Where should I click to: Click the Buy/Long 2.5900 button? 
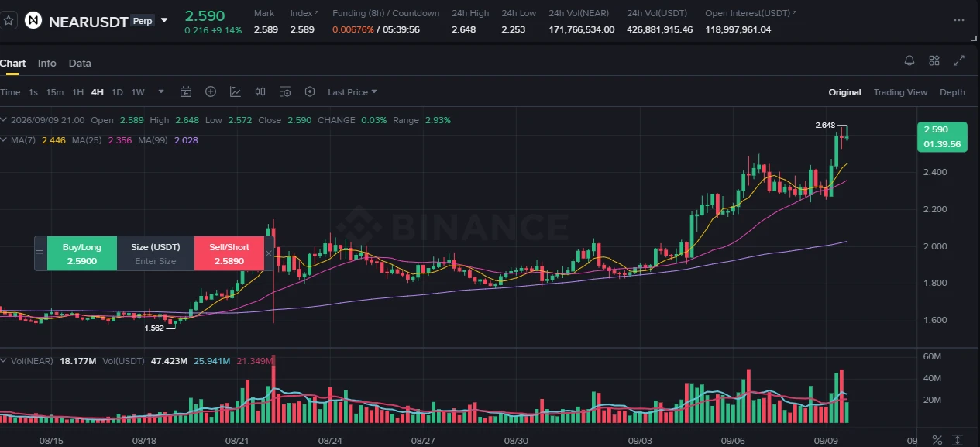[x=82, y=253]
